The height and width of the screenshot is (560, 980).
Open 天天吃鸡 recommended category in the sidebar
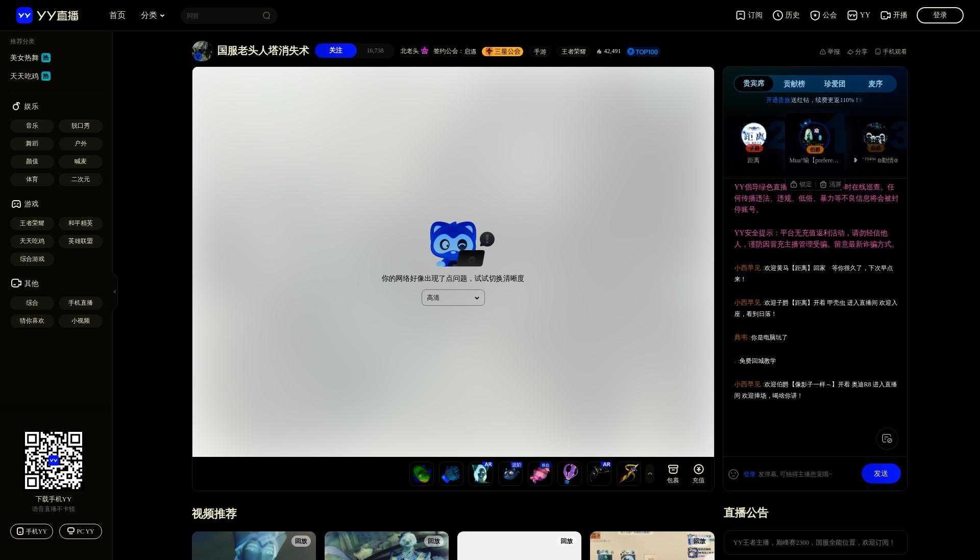pos(30,76)
